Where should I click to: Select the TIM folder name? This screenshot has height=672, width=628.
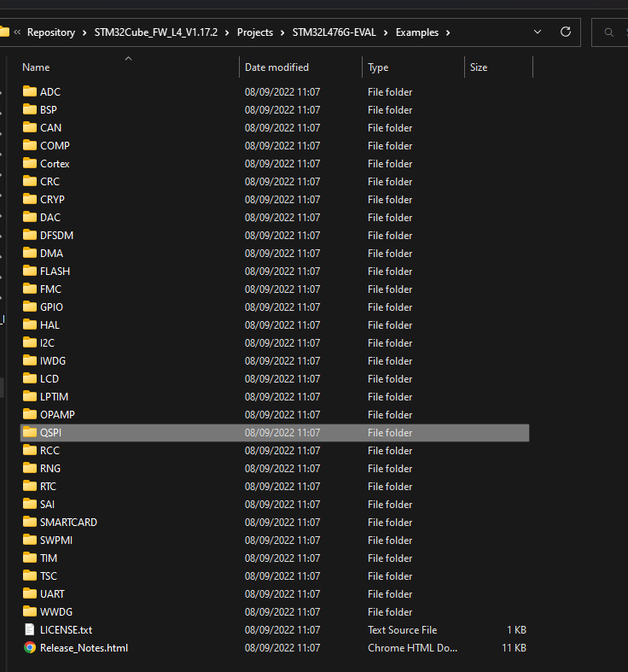tap(49, 558)
